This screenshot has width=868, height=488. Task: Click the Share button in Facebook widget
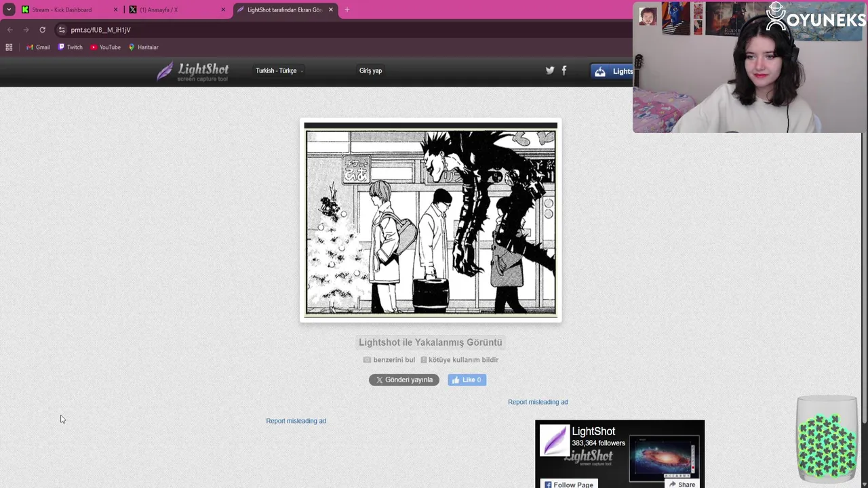(x=682, y=484)
